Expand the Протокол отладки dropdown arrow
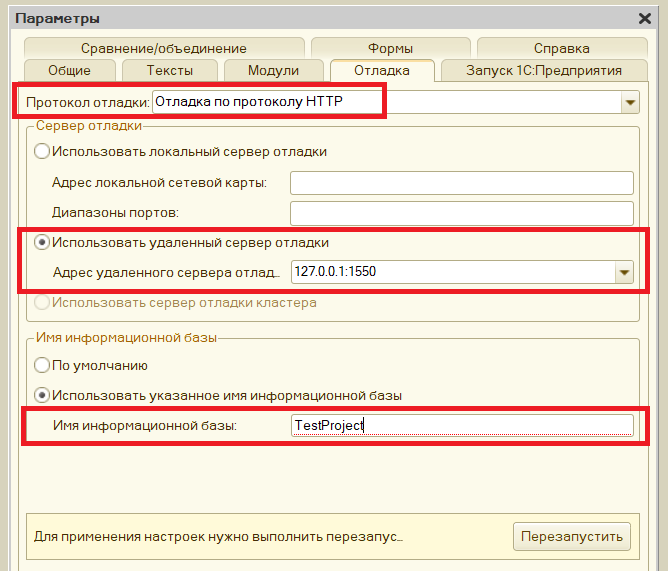668x571 pixels. coord(630,102)
